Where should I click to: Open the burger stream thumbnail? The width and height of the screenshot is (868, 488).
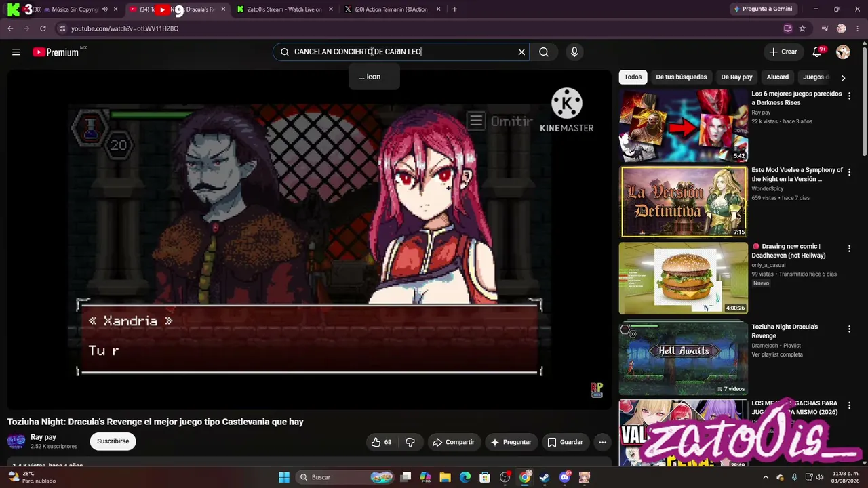684,278
